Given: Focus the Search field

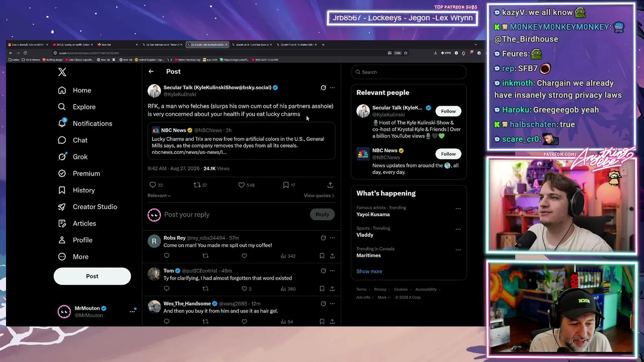Looking at the screenshot, I should [409, 72].
